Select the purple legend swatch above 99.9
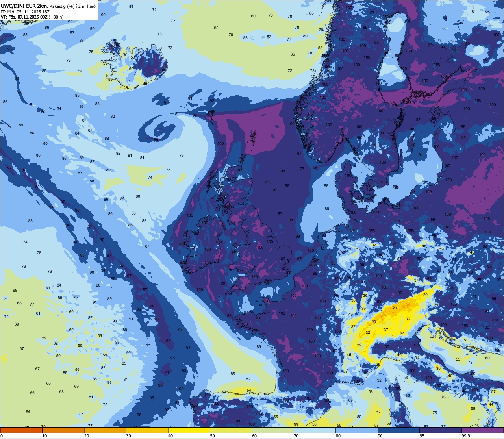 click(482, 430)
